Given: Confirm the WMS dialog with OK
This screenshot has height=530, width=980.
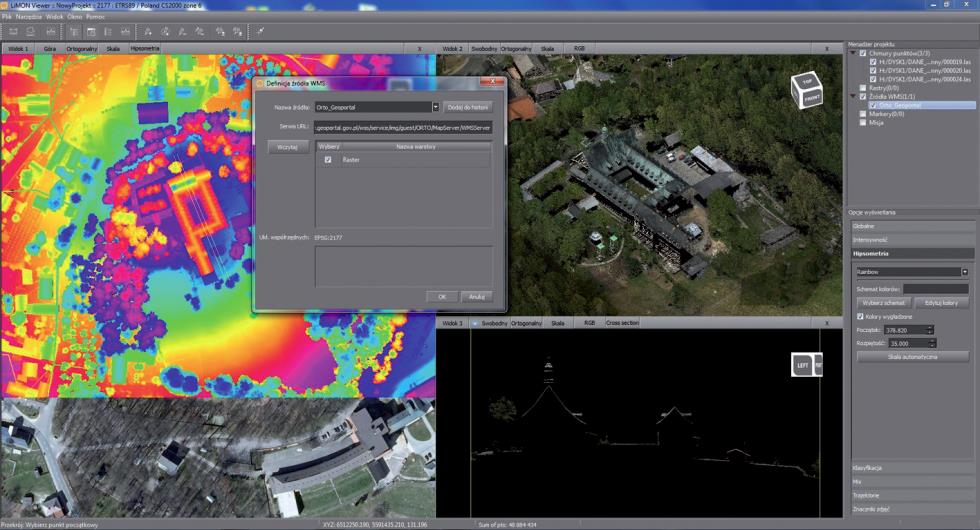Looking at the screenshot, I should [x=442, y=297].
